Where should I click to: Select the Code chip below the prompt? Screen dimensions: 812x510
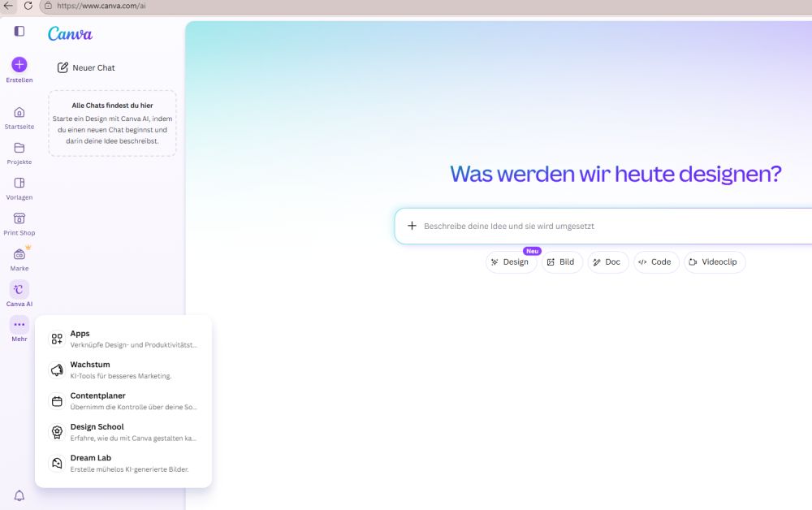click(656, 262)
